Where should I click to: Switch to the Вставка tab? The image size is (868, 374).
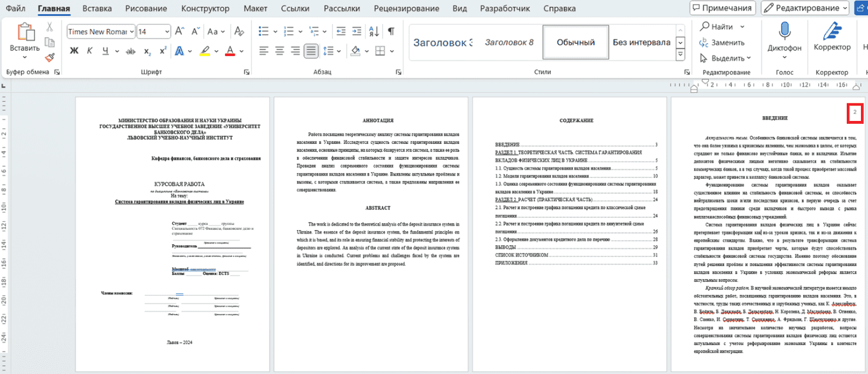click(97, 9)
